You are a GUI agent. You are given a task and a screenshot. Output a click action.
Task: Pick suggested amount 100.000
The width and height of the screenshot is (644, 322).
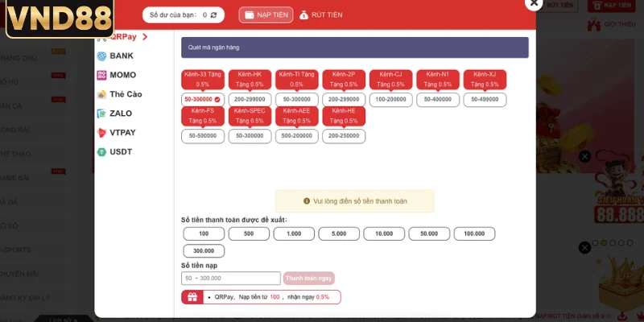(474, 233)
